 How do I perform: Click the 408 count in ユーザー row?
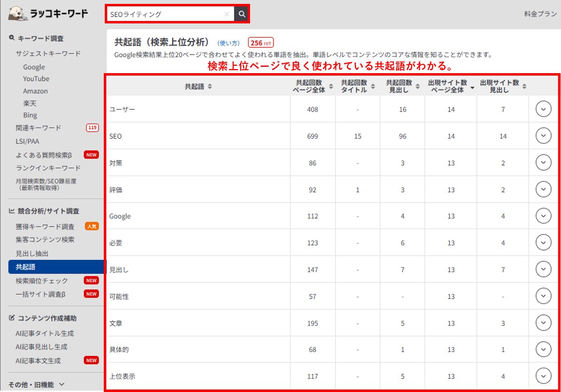click(312, 109)
